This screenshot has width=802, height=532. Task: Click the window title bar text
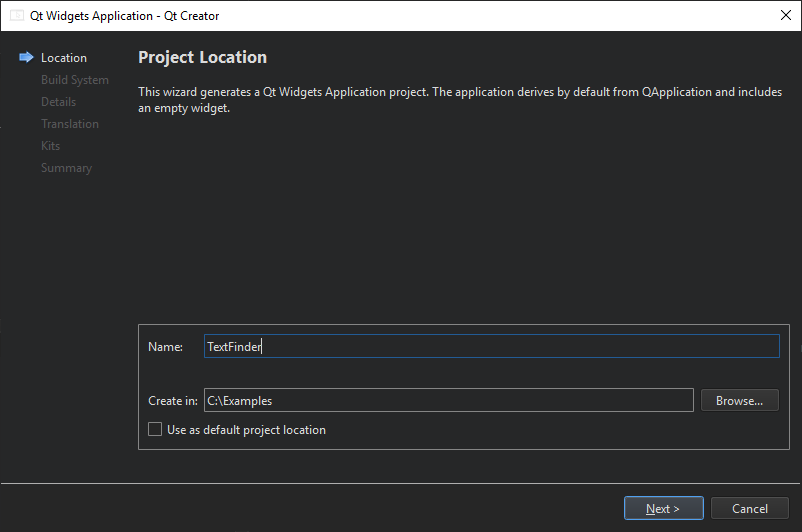[125, 16]
